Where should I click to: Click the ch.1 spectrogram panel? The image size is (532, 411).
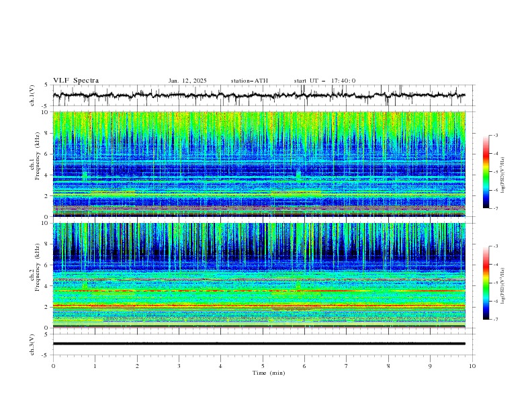pos(259,164)
